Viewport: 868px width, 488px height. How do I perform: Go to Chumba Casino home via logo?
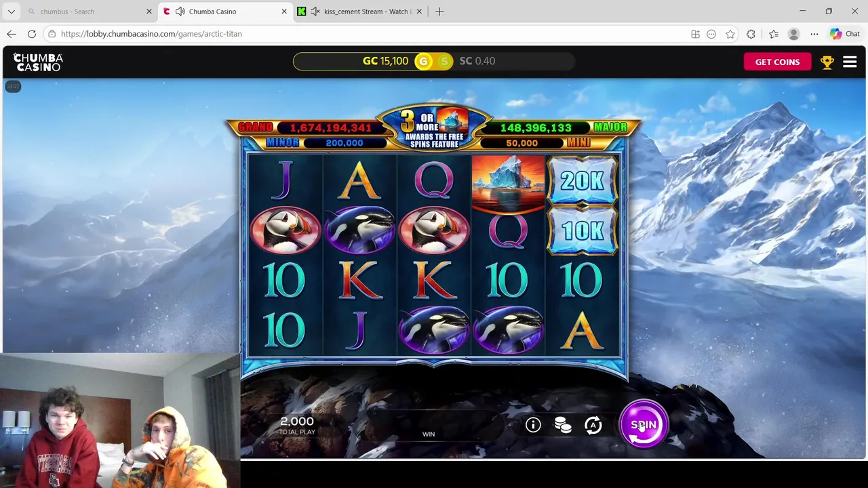point(38,62)
